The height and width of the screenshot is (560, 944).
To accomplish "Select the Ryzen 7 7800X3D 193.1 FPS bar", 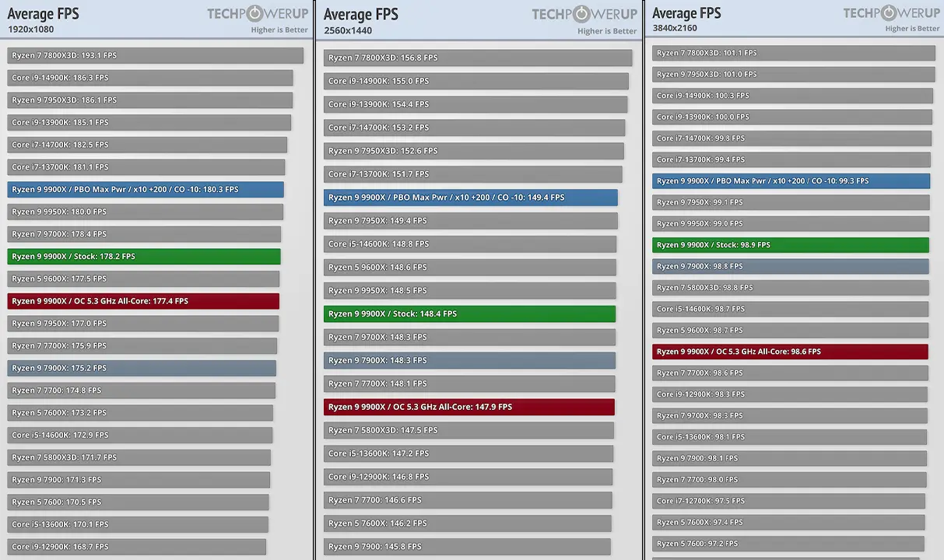I will [x=155, y=56].
